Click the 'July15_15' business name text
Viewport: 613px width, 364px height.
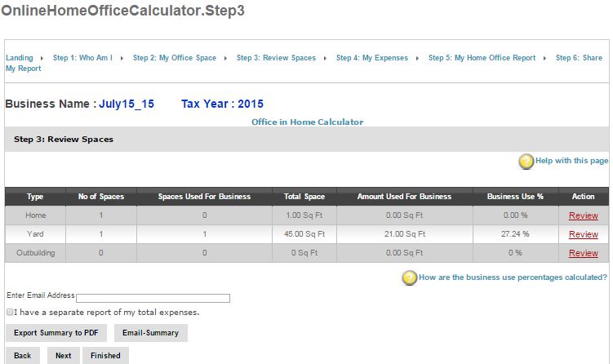click(x=127, y=104)
